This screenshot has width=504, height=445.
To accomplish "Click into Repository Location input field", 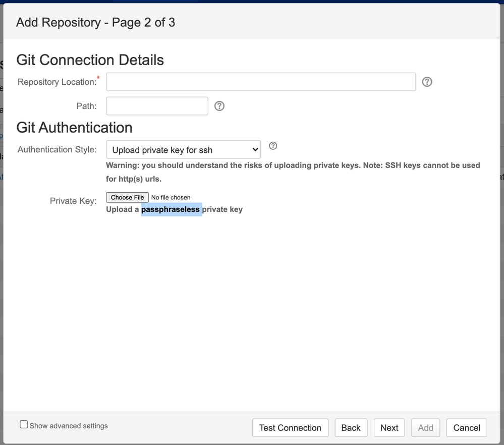I will [x=261, y=82].
